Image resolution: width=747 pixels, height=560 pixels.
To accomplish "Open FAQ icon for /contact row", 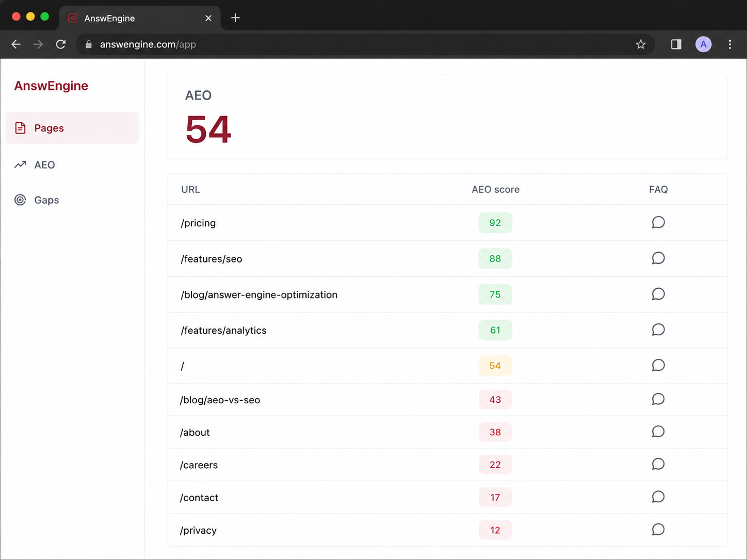I will (658, 497).
